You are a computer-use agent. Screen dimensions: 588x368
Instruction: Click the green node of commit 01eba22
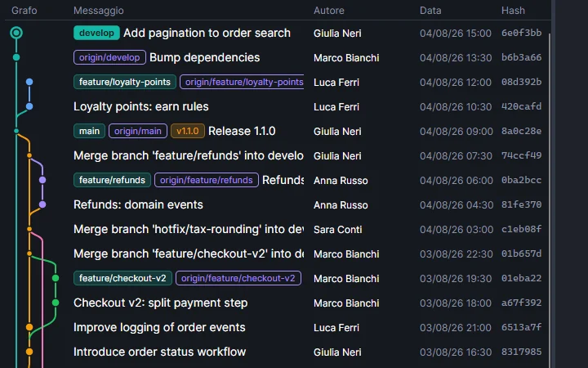pyautogui.click(x=56, y=278)
